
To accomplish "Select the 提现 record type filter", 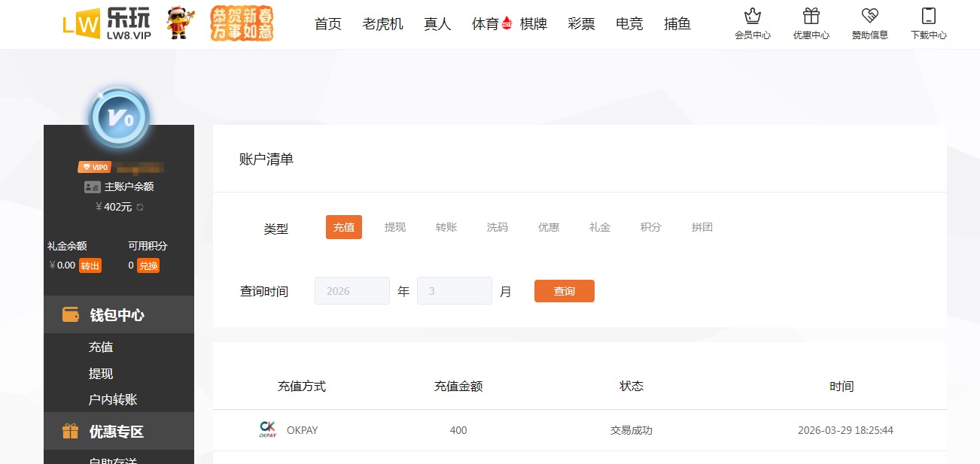I will [394, 226].
